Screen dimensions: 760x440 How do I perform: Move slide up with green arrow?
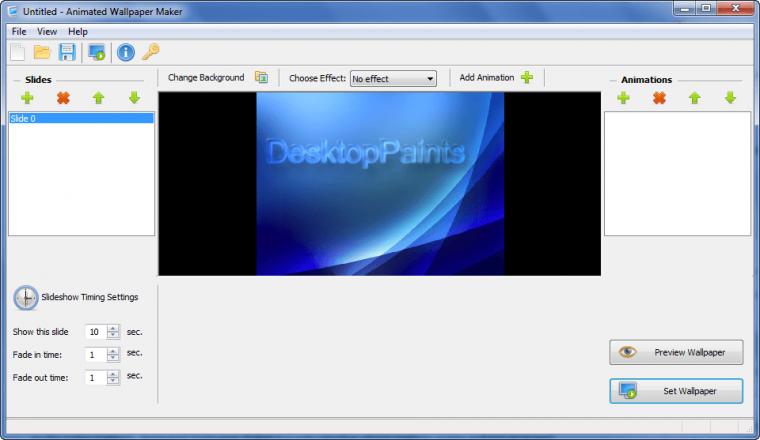(98, 98)
